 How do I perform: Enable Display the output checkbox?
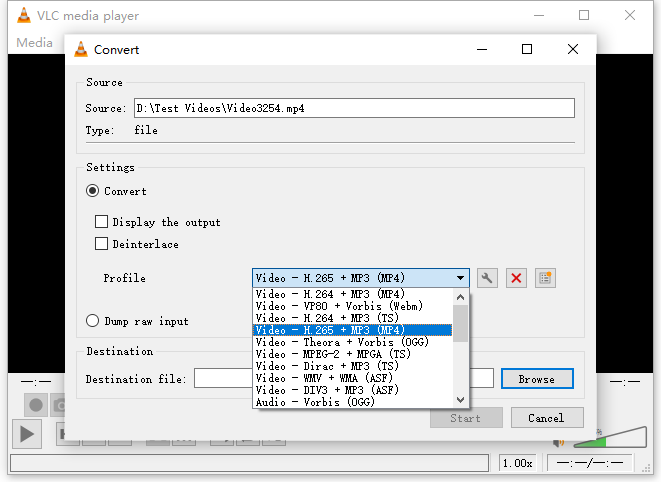coord(101,222)
